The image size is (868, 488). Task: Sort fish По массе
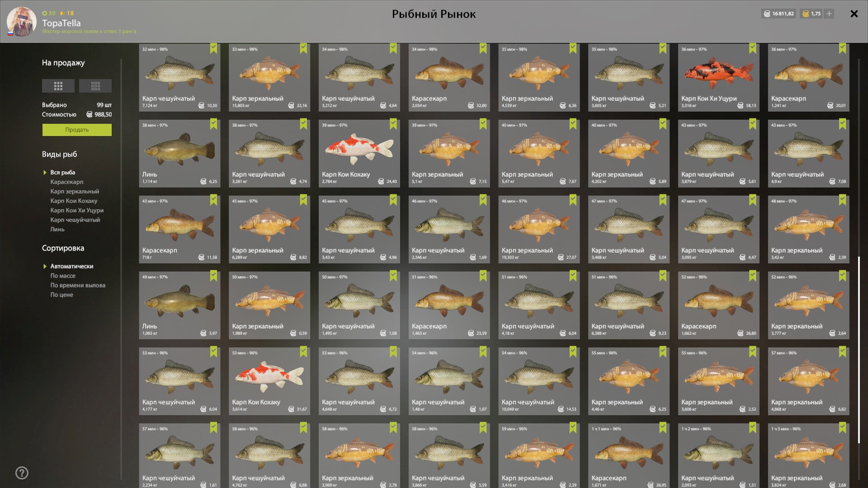coord(63,276)
